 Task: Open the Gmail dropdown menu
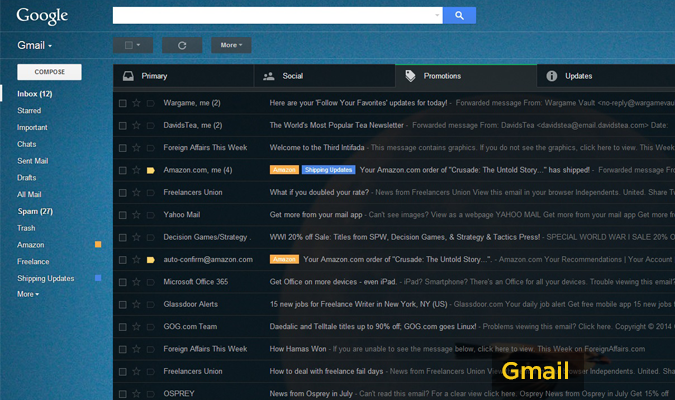34,46
